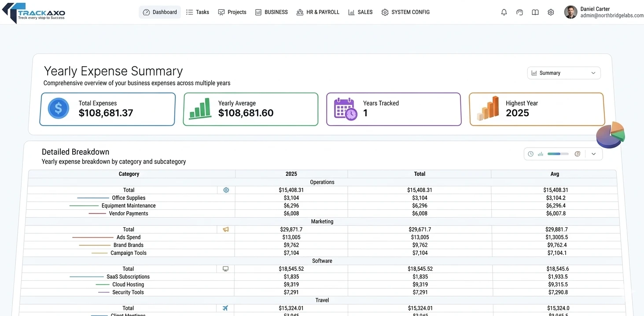Screen dimensions: 644x316
Task: Open the HR & PAYROLL menu
Action: [318, 12]
